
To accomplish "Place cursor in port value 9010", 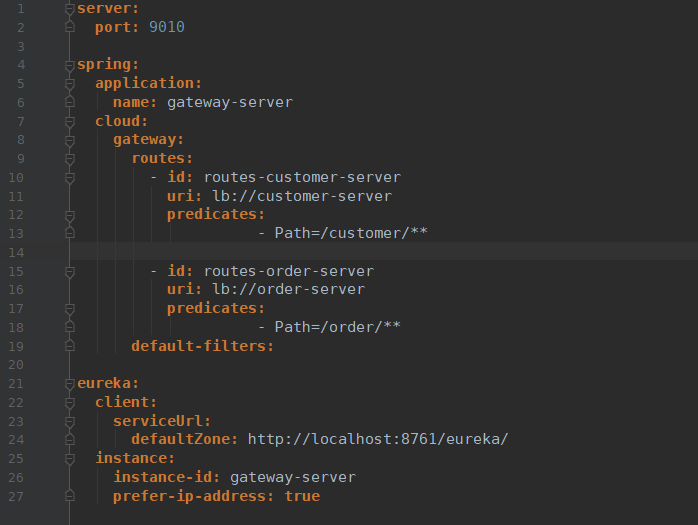I will 166,27.
